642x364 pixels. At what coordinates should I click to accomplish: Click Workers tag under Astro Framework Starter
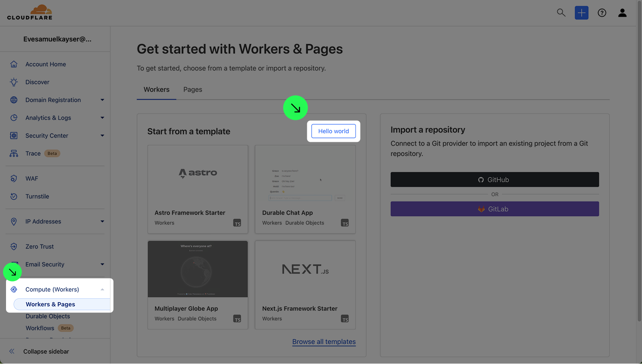[x=165, y=223]
